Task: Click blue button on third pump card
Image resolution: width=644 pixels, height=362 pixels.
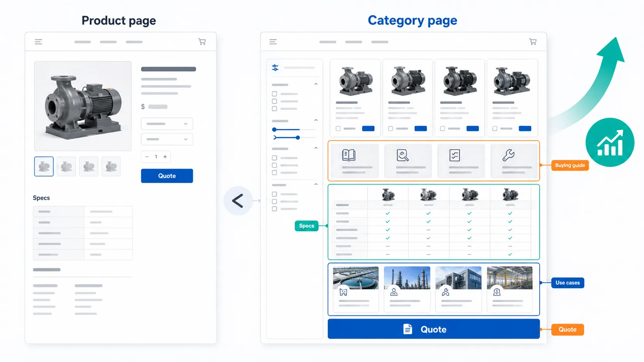Action: click(473, 128)
